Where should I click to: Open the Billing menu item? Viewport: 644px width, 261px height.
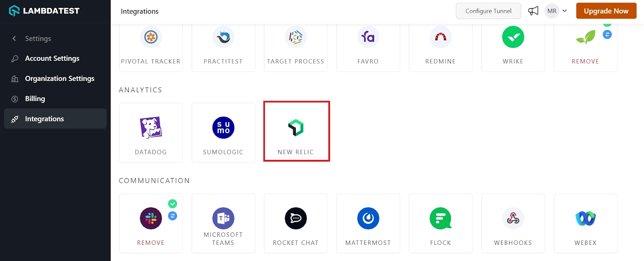(35, 99)
